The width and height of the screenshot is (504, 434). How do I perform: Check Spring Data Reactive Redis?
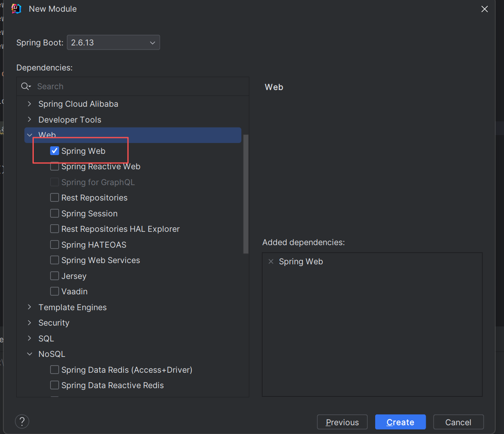pos(55,385)
